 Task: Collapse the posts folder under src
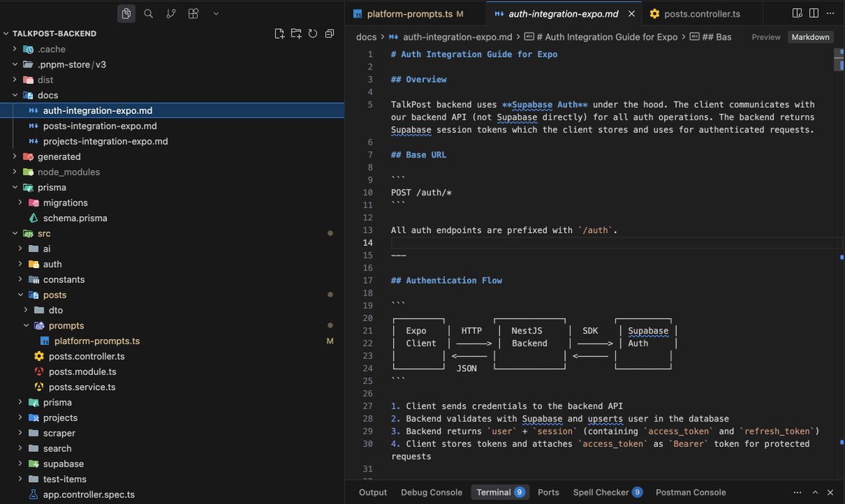point(20,295)
